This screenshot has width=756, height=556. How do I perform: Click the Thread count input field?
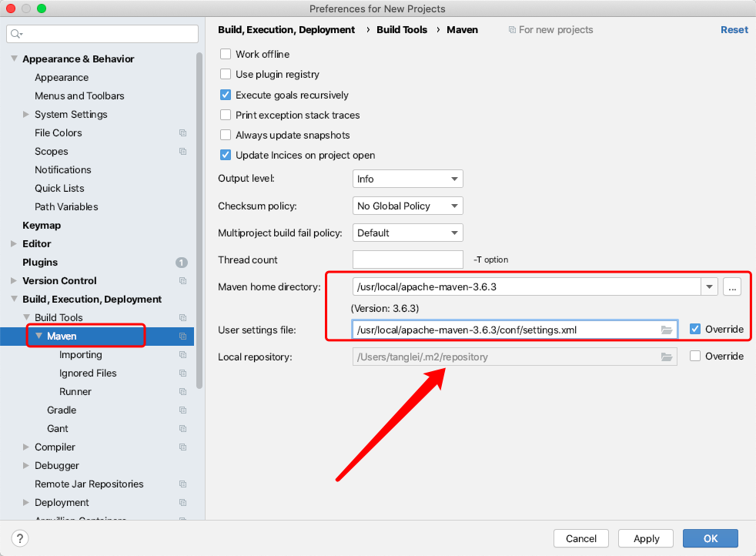[x=407, y=260]
